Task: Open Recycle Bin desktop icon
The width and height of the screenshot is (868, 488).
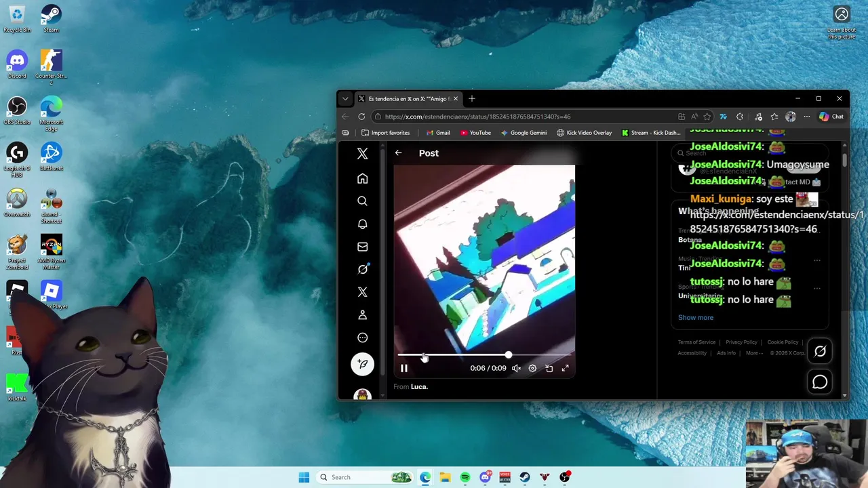Action: pyautogui.click(x=17, y=18)
